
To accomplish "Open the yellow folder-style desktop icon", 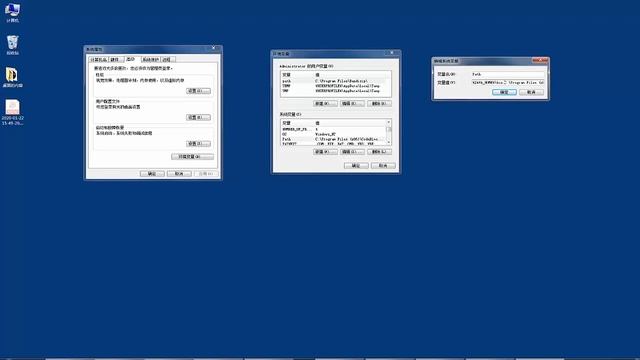I will [x=12, y=77].
